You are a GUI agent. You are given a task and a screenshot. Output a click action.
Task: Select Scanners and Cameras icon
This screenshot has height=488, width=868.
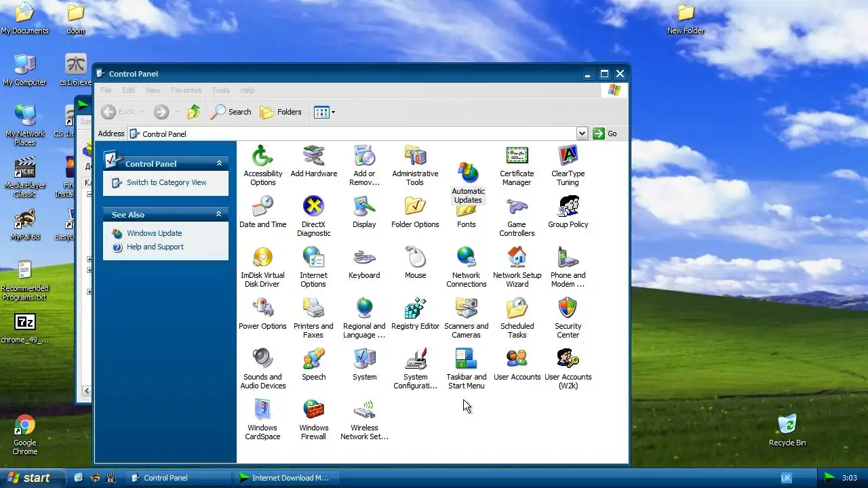(x=466, y=318)
